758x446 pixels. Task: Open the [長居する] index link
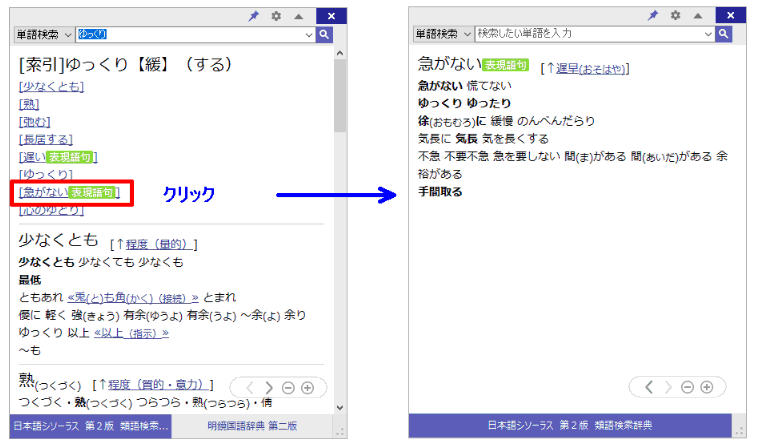[46, 140]
